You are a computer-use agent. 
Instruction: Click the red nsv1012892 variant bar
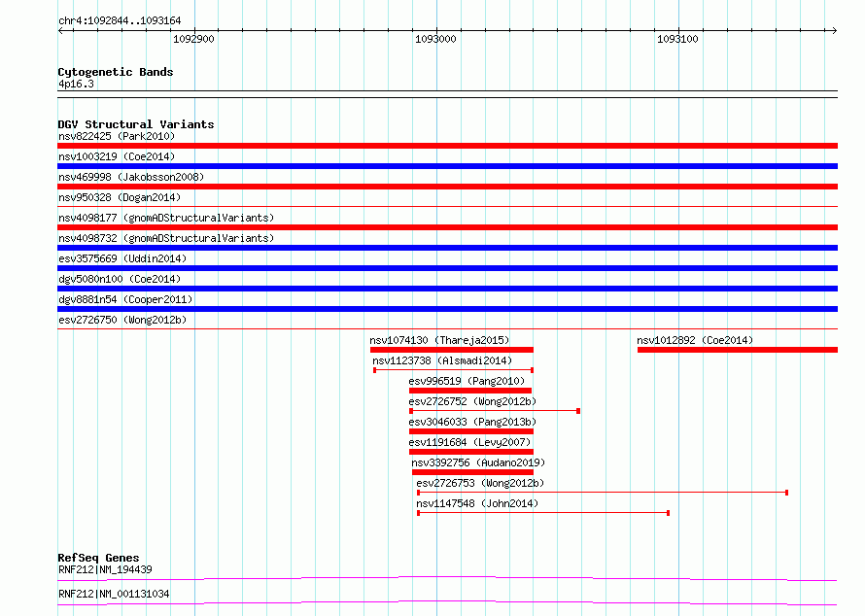(738, 350)
